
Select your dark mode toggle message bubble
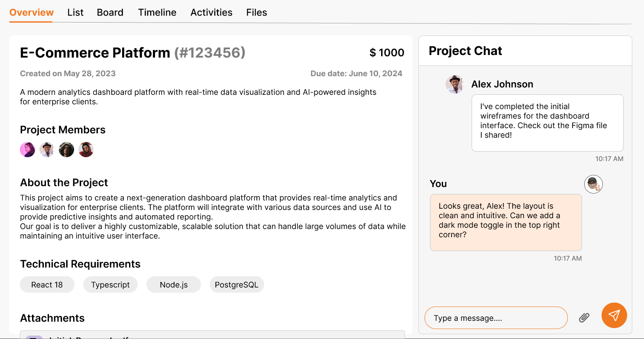506,223
